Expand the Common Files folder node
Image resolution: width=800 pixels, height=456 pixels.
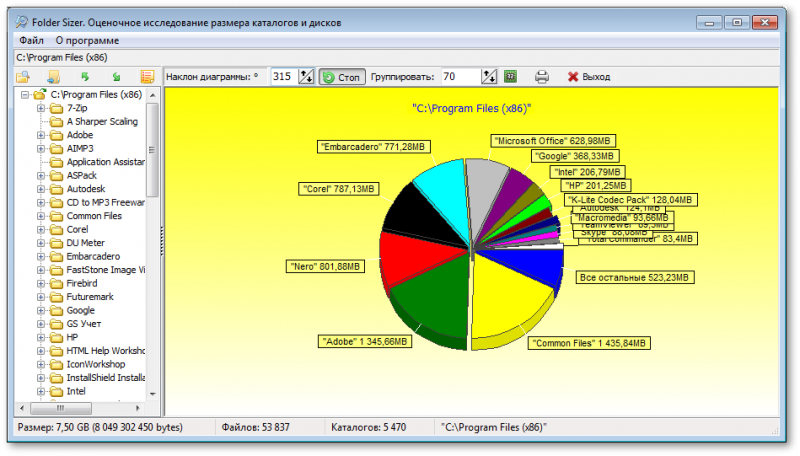click(41, 216)
